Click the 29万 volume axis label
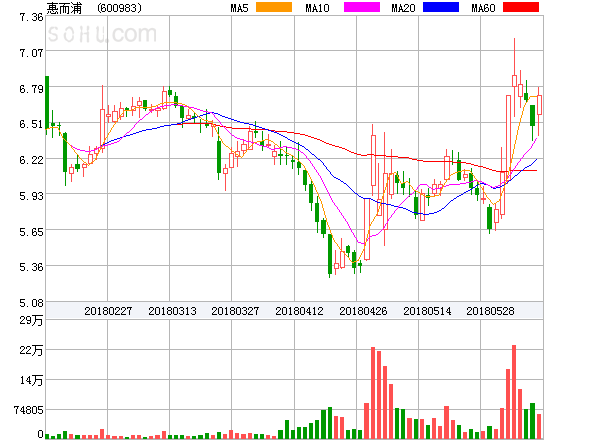Viewport: 600px width, 440px height. [x=31, y=320]
